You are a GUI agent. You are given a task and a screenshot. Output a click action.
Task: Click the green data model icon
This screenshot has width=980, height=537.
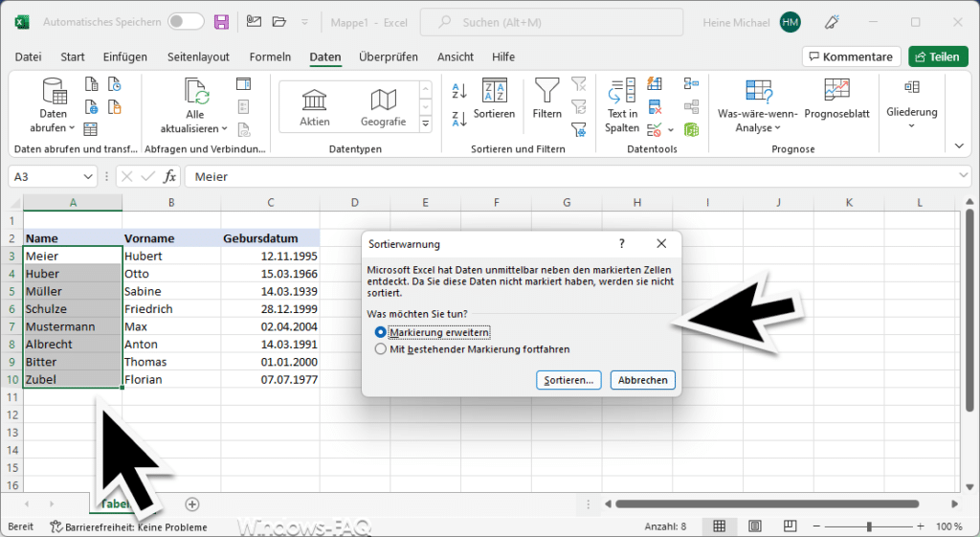[x=691, y=130]
